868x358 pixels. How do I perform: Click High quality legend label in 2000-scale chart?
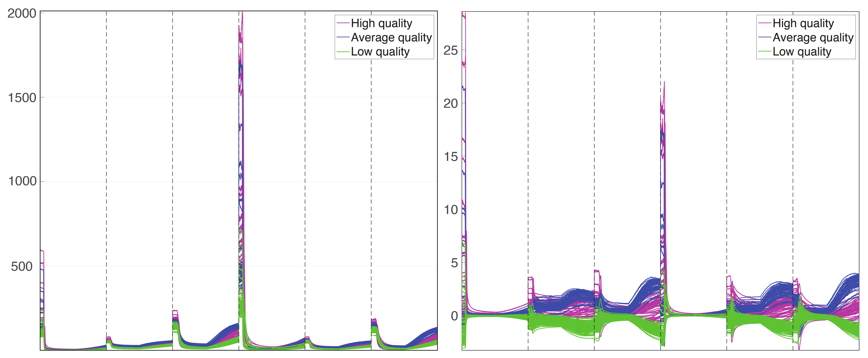click(381, 23)
